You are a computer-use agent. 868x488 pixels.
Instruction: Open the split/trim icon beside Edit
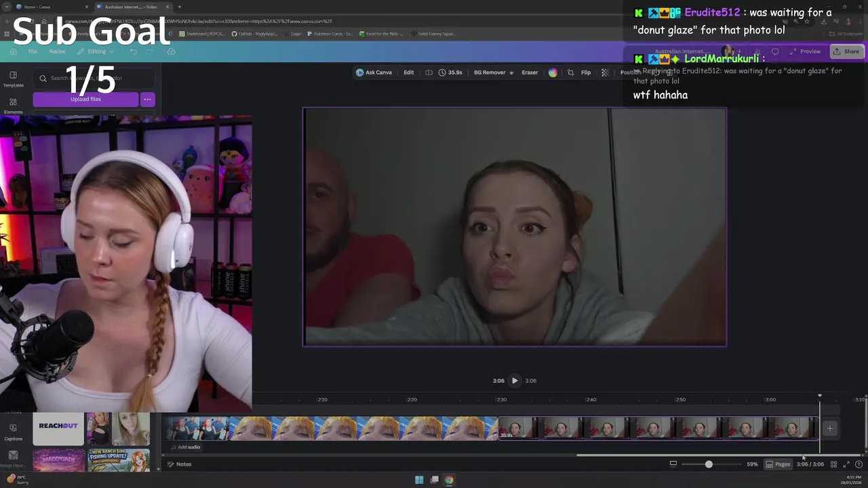(429, 73)
